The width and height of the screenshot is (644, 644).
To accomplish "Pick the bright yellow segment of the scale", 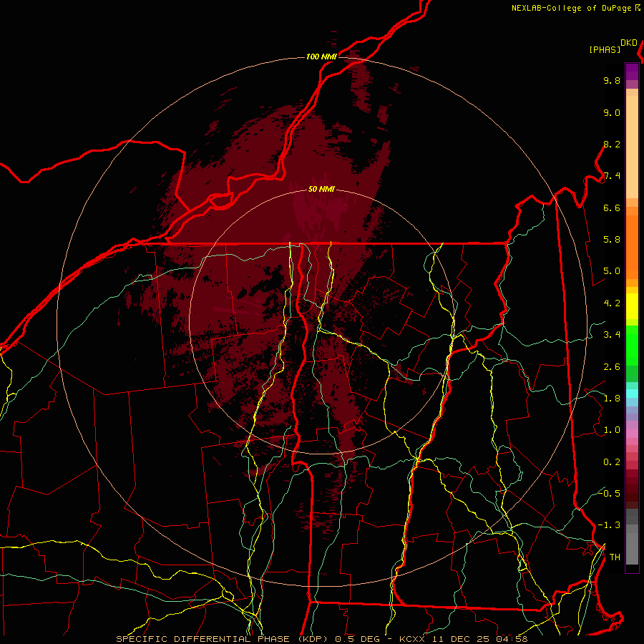I will pyautogui.click(x=632, y=306).
